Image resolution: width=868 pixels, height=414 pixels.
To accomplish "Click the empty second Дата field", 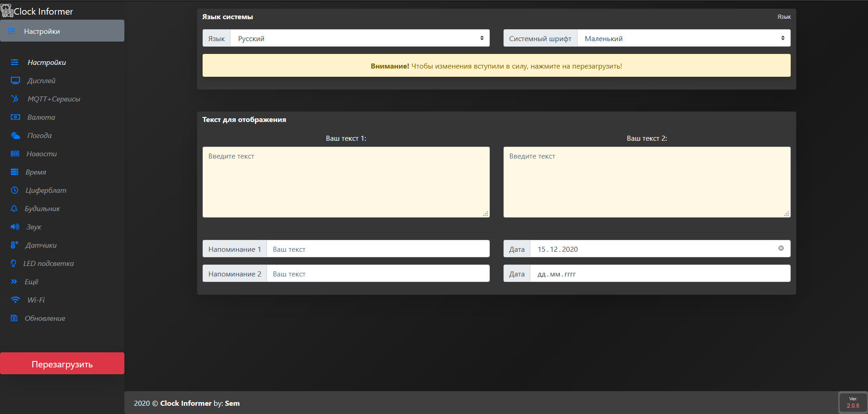I will (659, 274).
